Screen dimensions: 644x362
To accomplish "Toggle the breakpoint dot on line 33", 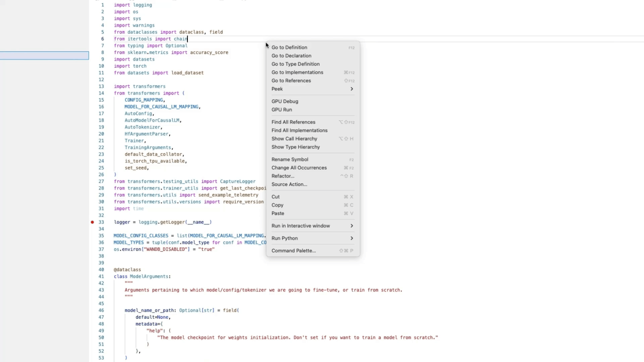I will (92, 222).
